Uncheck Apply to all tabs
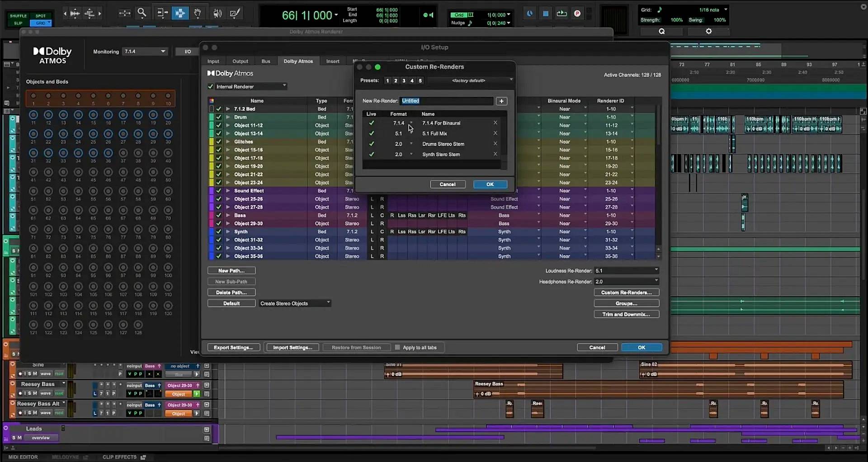This screenshot has width=868, height=462. 397,347
